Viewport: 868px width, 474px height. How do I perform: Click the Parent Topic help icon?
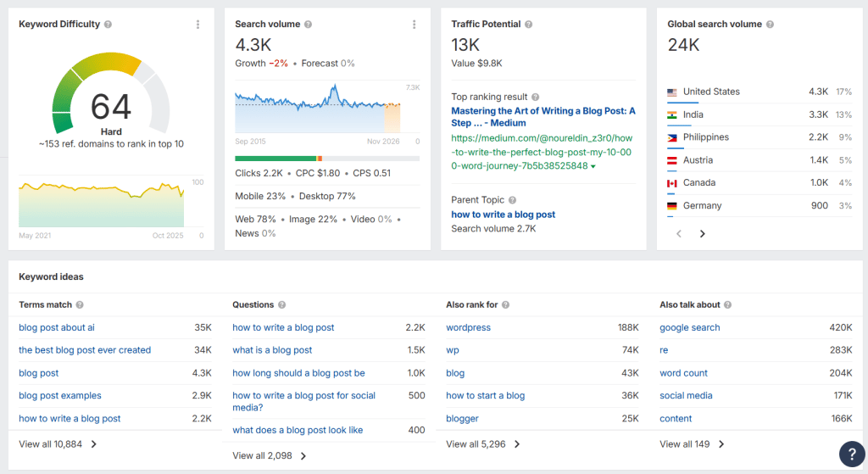512,200
